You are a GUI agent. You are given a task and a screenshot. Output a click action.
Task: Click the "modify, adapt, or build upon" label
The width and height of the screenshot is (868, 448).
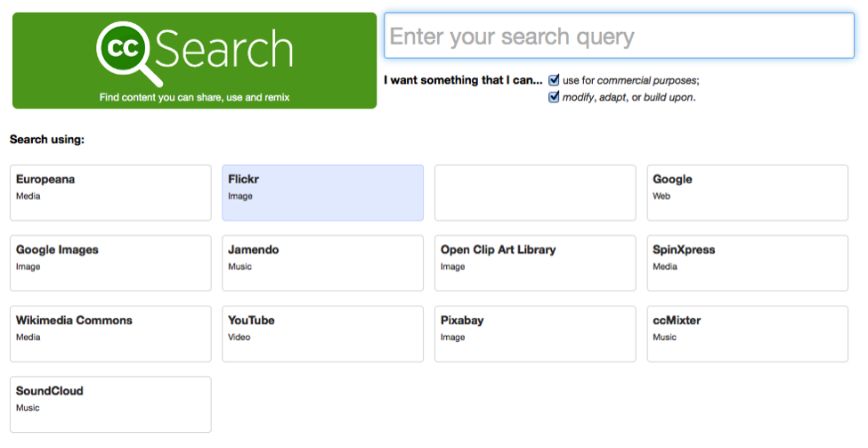629,97
